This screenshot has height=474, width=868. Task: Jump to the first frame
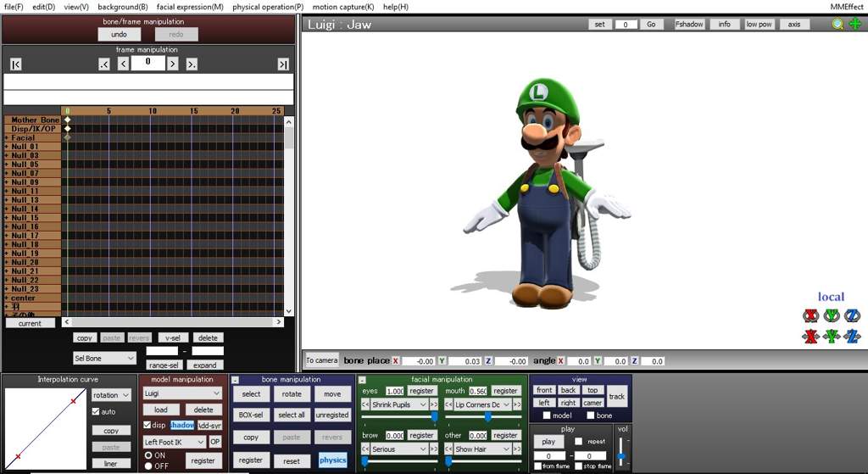[16, 64]
